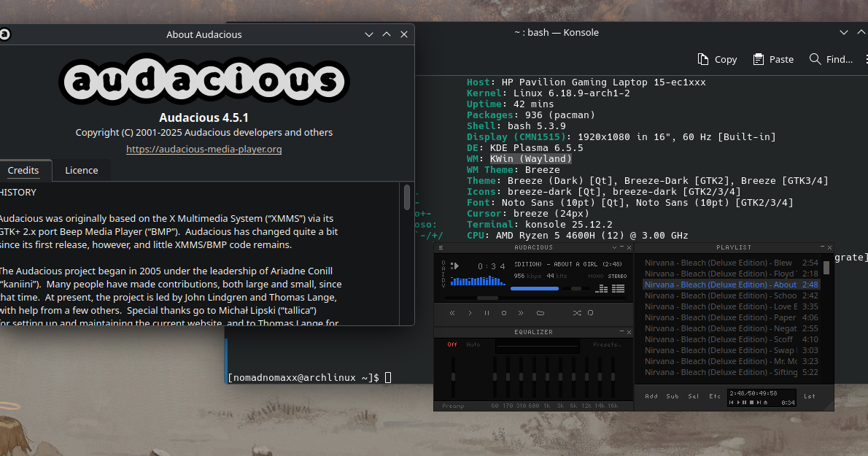868x456 pixels.
Task: Open playlist Sub menu
Action: pos(673,396)
